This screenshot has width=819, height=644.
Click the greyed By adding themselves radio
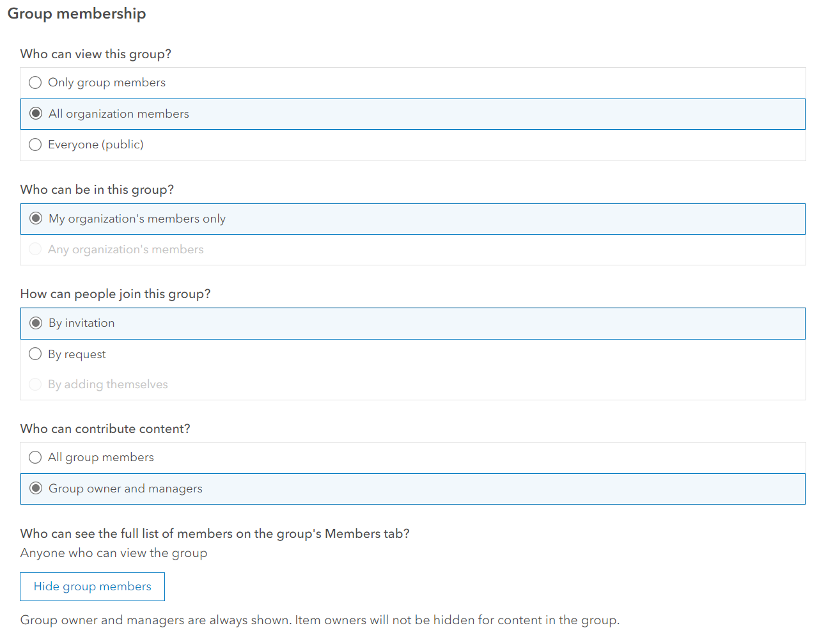coord(35,384)
